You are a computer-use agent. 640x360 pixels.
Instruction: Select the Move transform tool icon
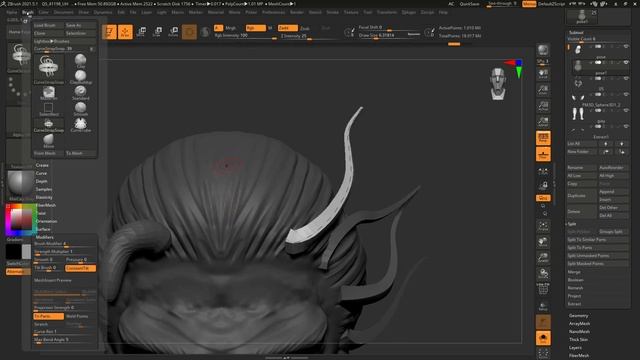click(141, 32)
